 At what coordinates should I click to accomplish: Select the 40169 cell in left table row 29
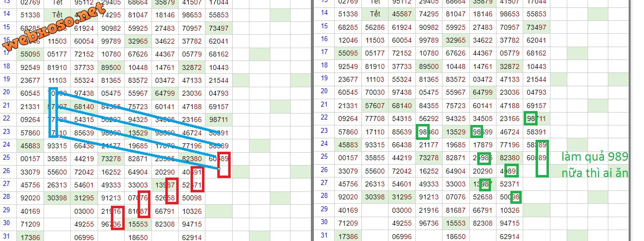coord(31,211)
